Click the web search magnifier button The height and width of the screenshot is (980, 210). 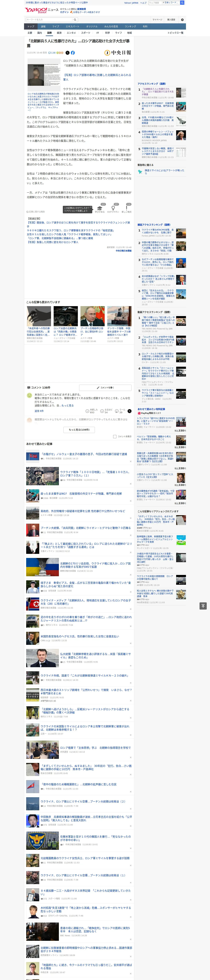pos(182,3)
